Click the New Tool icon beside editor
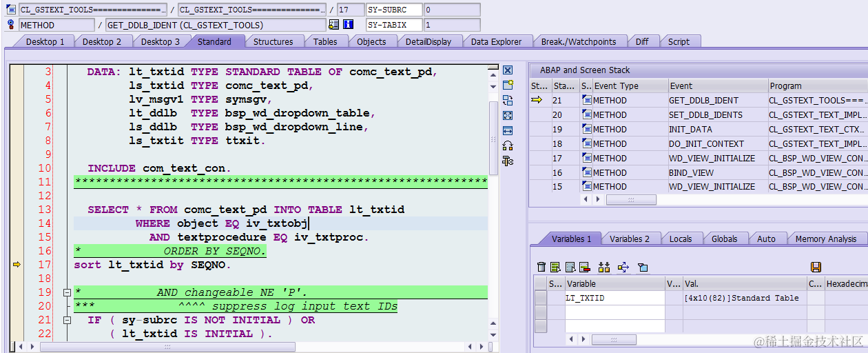Image resolution: width=868 pixels, height=353 pixels. [508, 85]
